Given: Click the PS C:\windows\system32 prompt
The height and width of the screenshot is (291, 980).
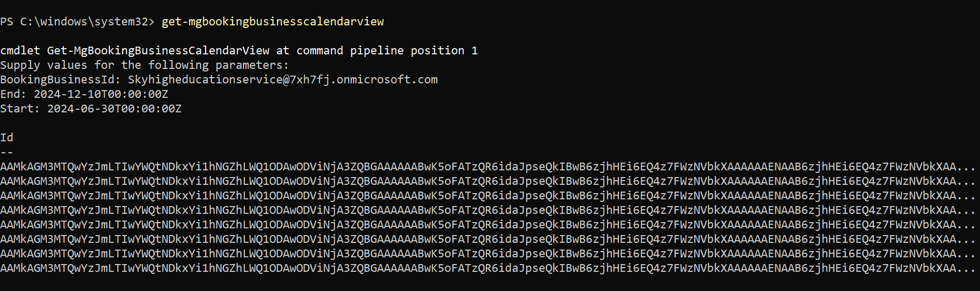Looking at the screenshot, I should click(x=77, y=22).
